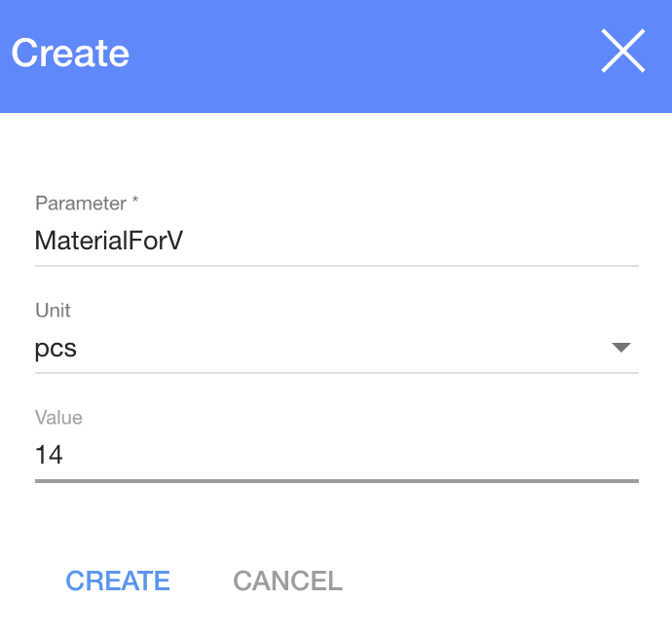Click the required asterisk beside Parameter

(x=135, y=203)
